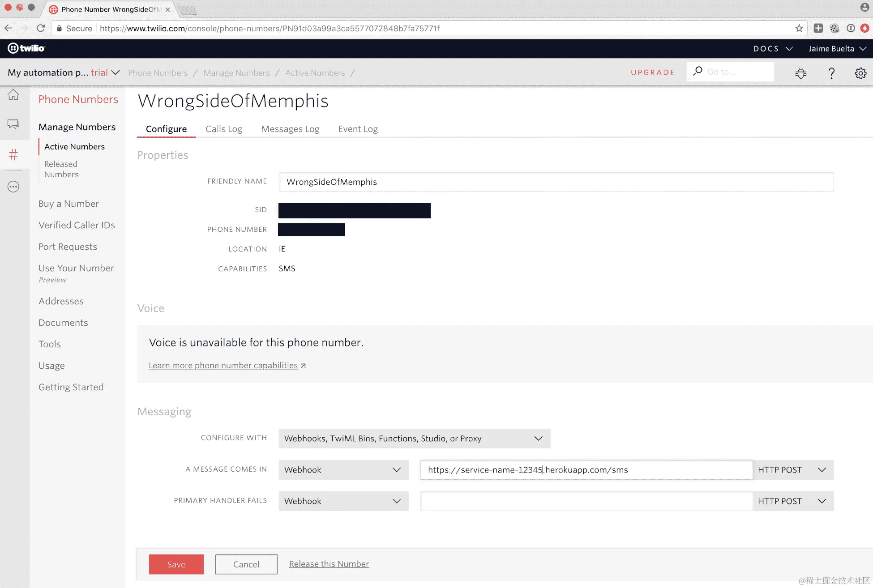Click the Save button
This screenshot has width=873, height=588.
[x=176, y=564]
